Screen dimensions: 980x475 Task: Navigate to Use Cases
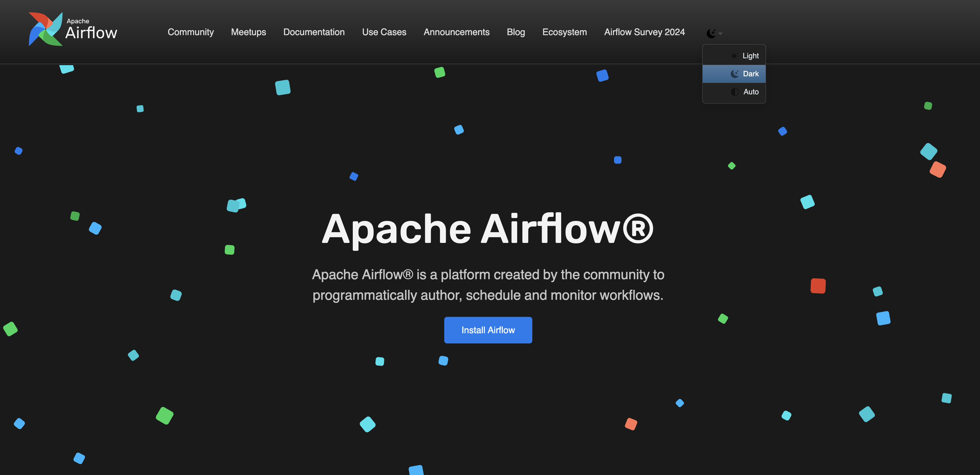click(384, 32)
